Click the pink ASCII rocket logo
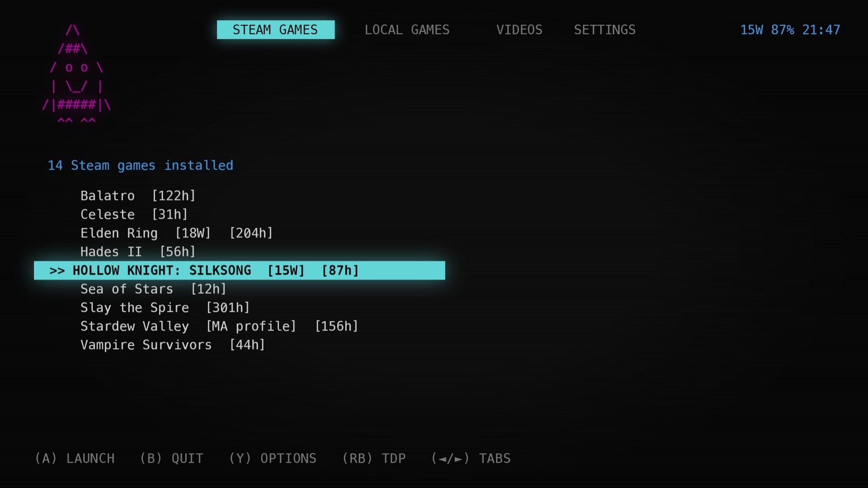The width and height of the screenshot is (868, 488). (x=76, y=75)
